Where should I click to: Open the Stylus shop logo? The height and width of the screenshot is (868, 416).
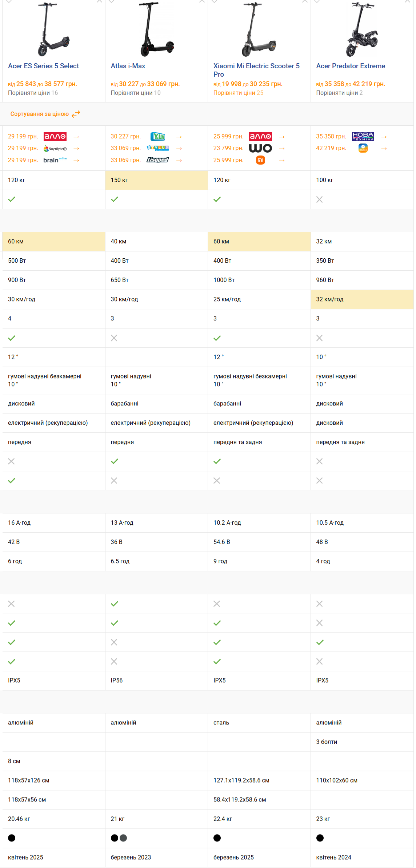click(x=158, y=148)
